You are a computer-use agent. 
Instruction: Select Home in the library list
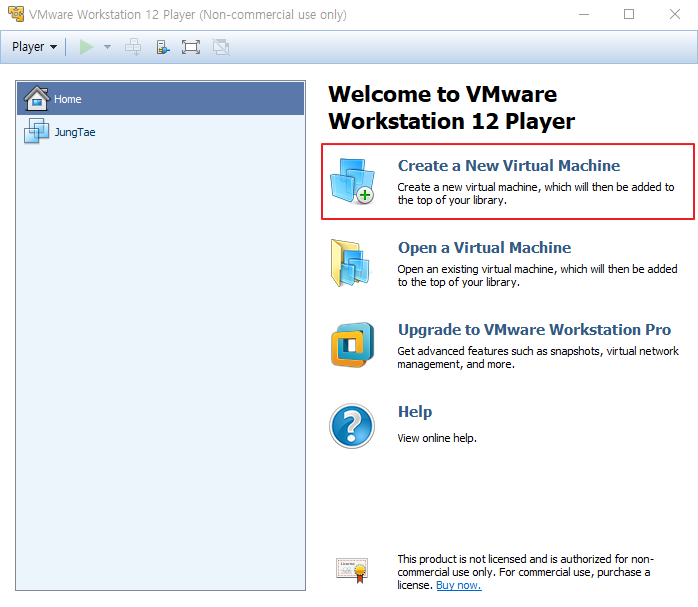click(161, 99)
